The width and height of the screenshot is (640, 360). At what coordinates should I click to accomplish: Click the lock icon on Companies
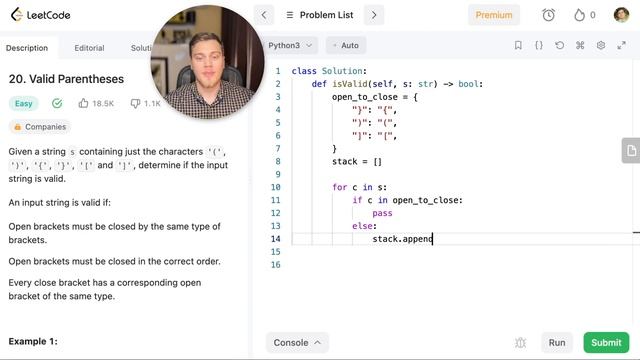pos(18,127)
